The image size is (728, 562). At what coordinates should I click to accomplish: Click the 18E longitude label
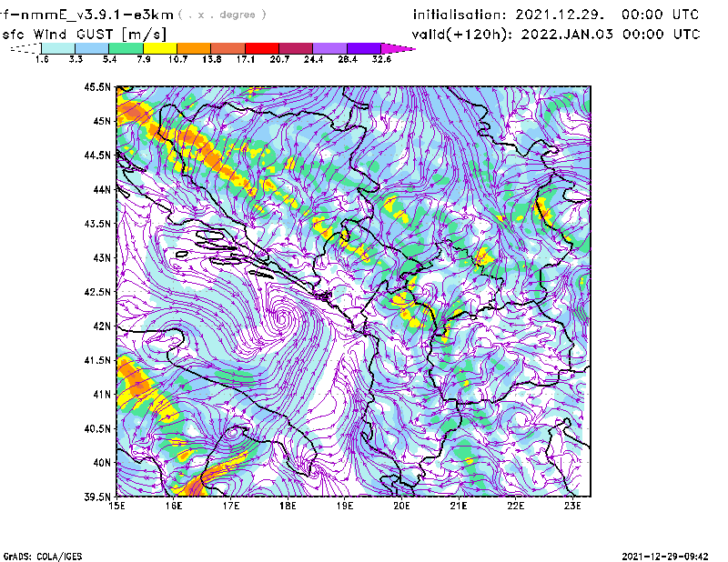(288, 506)
